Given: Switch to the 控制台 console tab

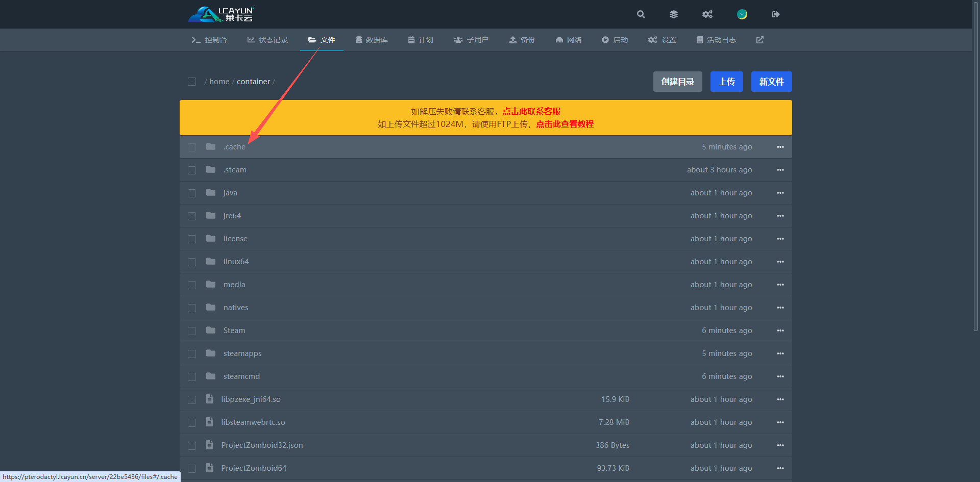Looking at the screenshot, I should click(209, 40).
